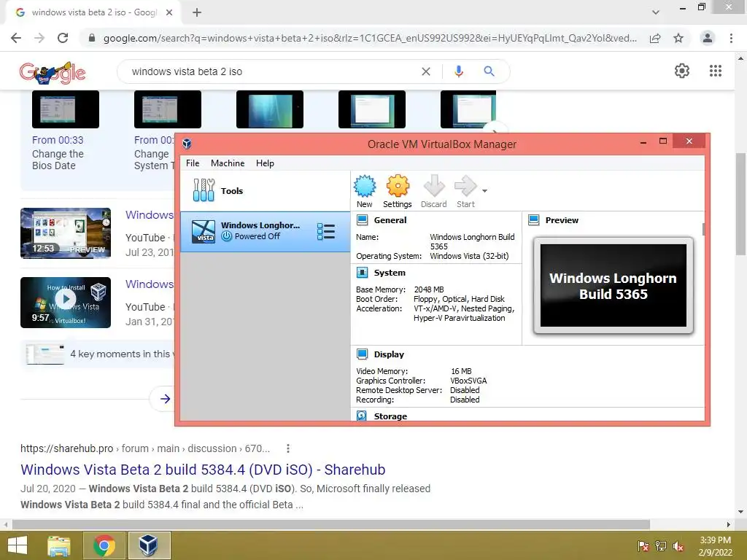747x560 pixels.
Task: Click the Chrome page horizontal scrollbar
Action: click(x=331, y=524)
